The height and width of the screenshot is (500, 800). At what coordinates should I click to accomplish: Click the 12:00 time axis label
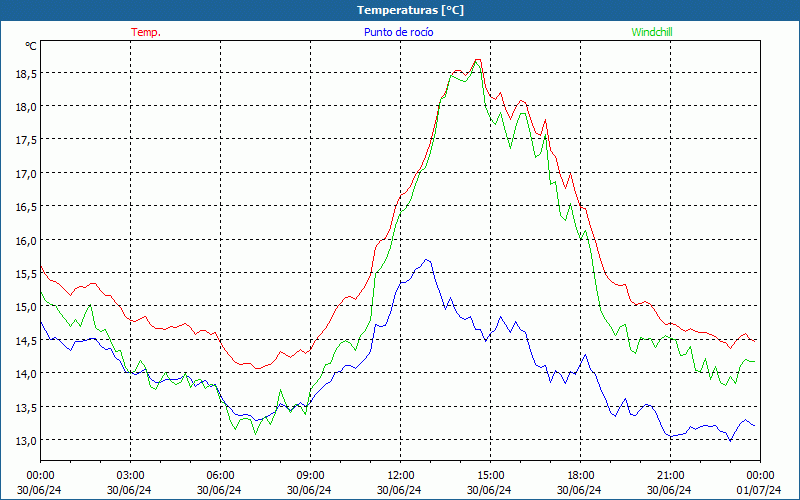[x=401, y=475]
